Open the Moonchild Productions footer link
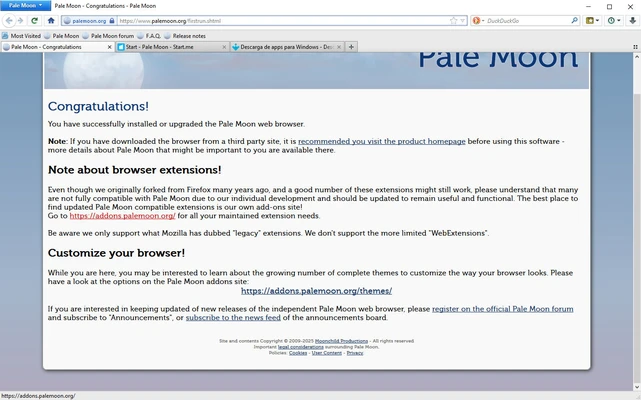 (341, 341)
